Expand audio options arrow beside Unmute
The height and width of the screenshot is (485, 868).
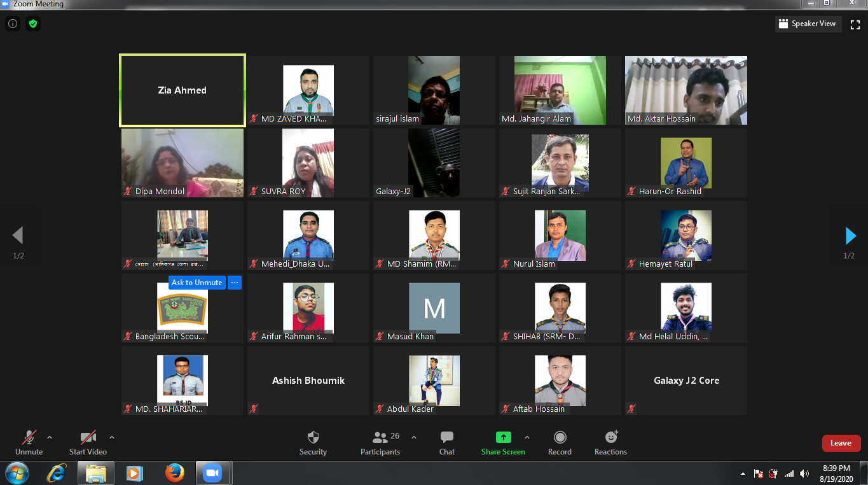pyautogui.click(x=50, y=437)
